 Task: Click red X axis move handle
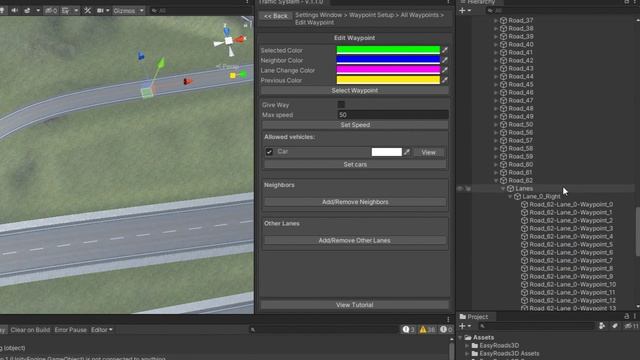[x=187, y=81]
